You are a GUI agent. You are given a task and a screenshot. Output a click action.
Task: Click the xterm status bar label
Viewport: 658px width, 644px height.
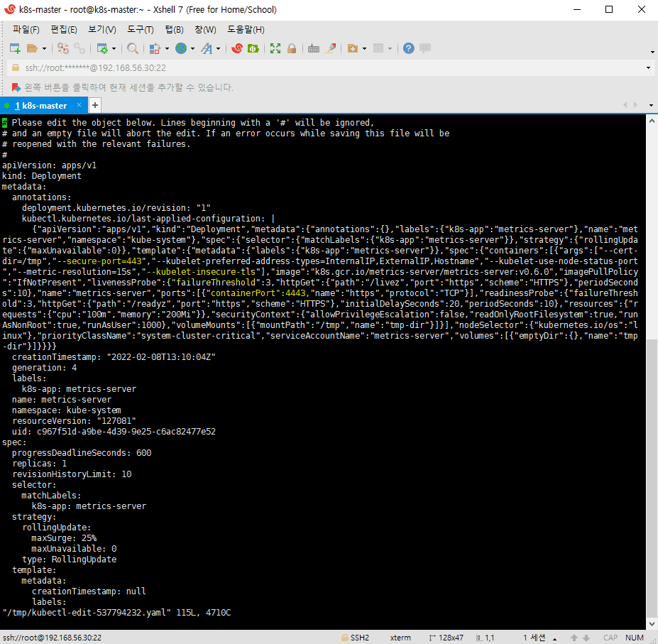(400, 638)
